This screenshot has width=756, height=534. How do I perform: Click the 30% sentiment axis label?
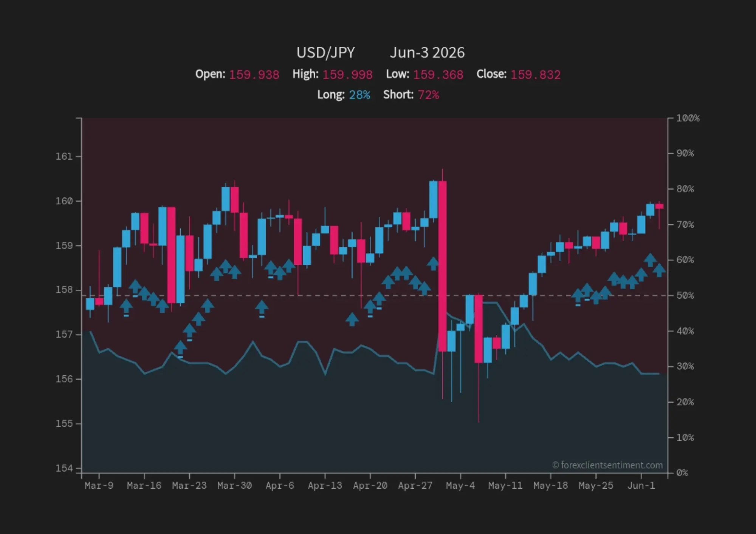[x=685, y=366]
